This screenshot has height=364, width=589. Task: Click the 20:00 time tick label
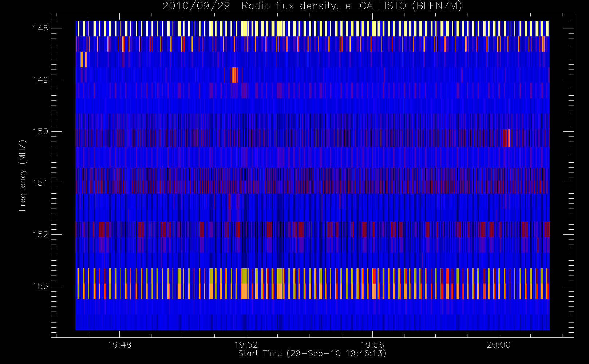(499, 345)
